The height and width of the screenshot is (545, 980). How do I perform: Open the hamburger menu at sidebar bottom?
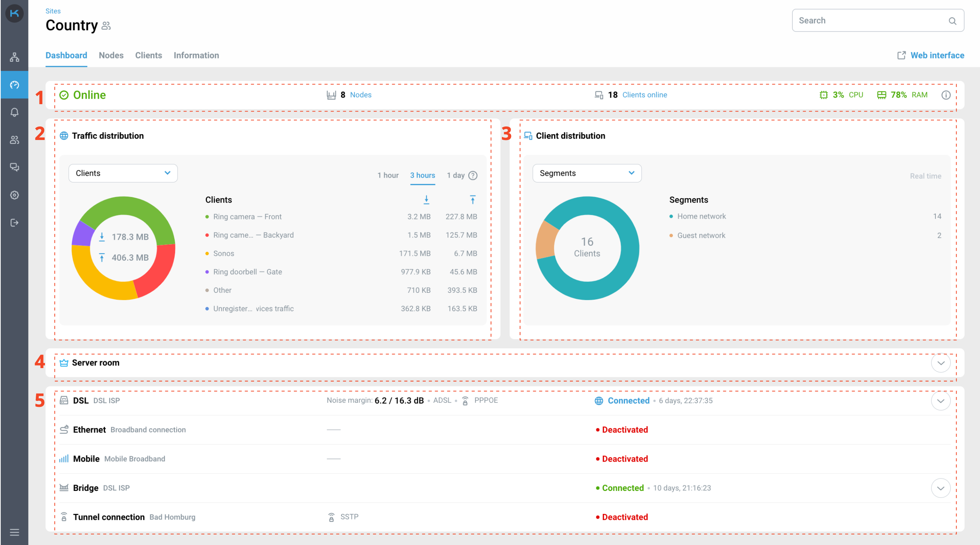pos(14,532)
